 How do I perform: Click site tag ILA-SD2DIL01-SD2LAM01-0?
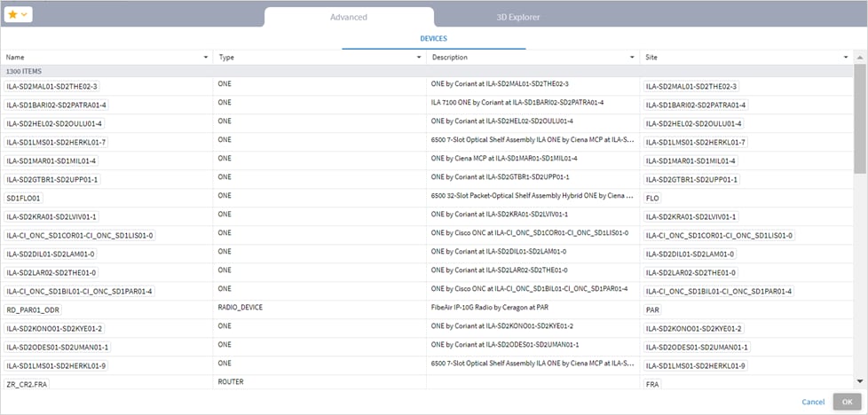(x=690, y=254)
